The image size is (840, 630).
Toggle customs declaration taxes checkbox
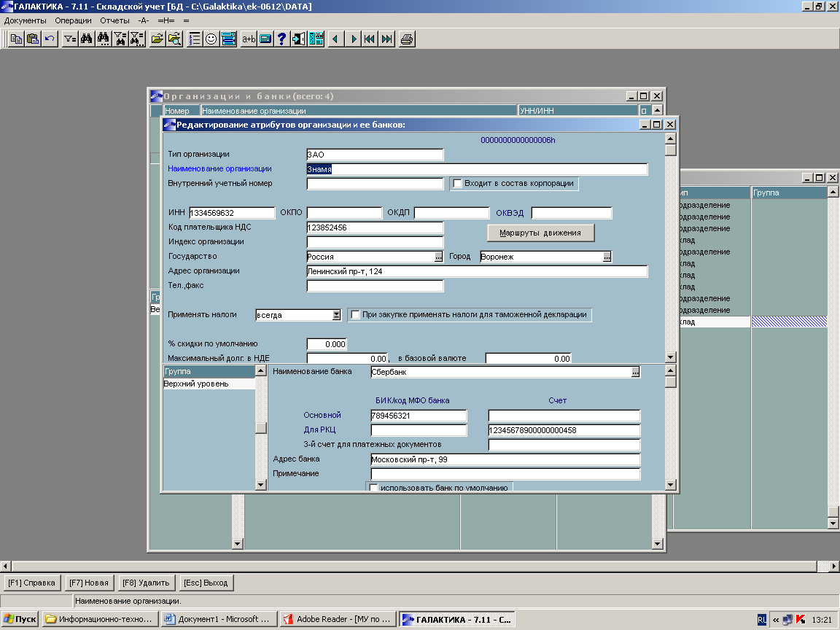tap(356, 315)
